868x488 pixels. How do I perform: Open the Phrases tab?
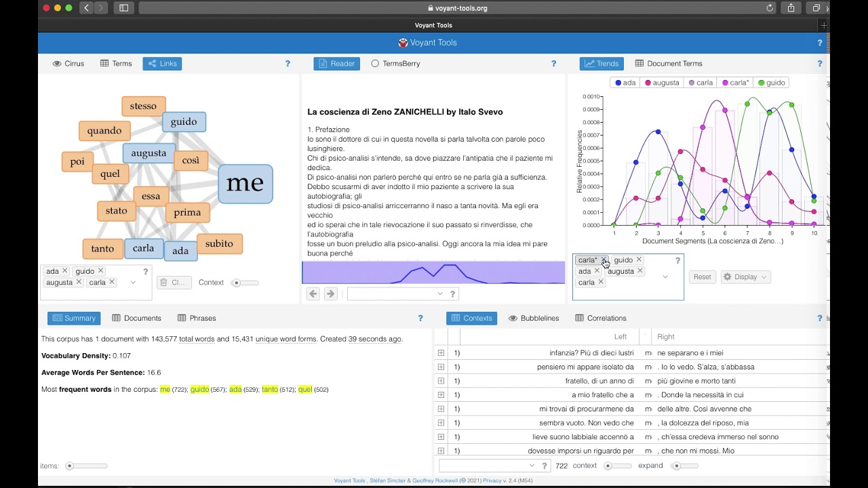pyautogui.click(x=197, y=318)
